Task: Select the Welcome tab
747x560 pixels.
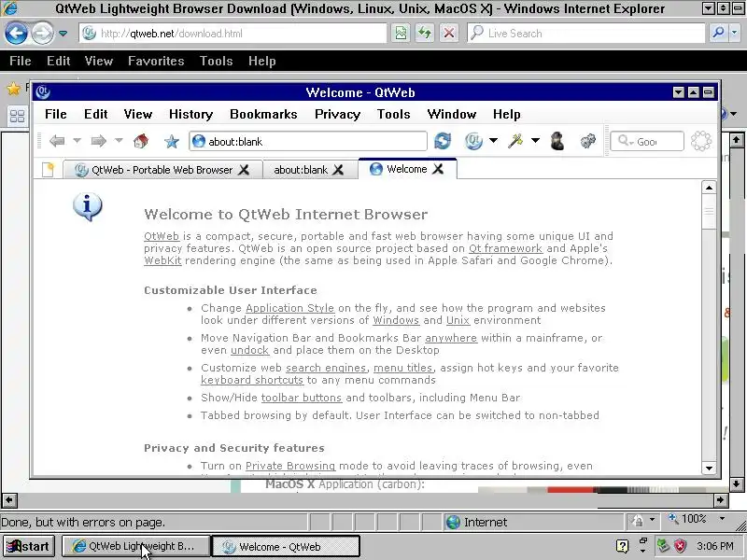Action: 406,169
